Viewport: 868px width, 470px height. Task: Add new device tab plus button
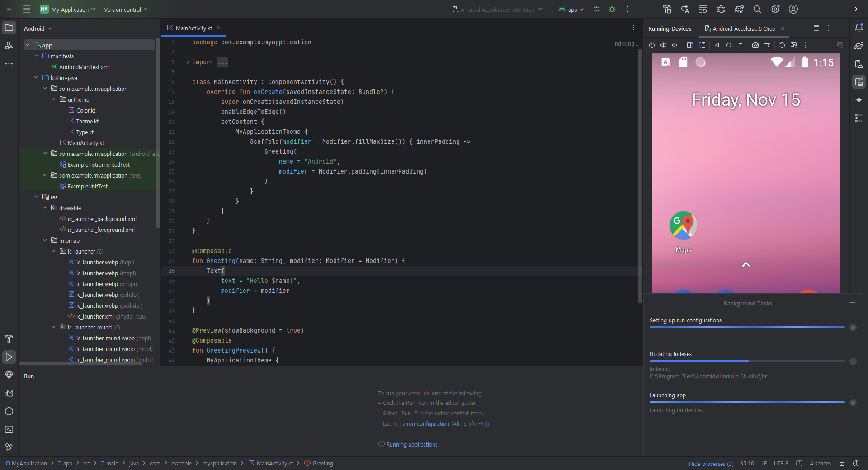coord(795,28)
